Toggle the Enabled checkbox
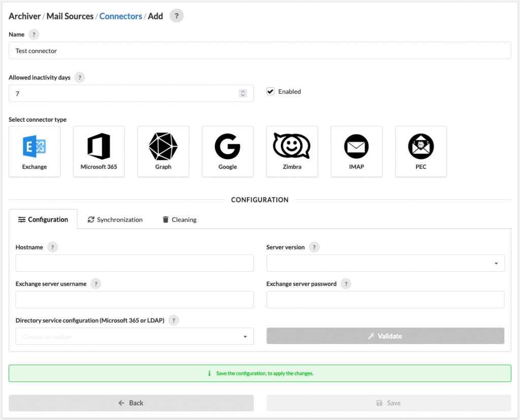This screenshot has height=420, width=520. tap(271, 91)
